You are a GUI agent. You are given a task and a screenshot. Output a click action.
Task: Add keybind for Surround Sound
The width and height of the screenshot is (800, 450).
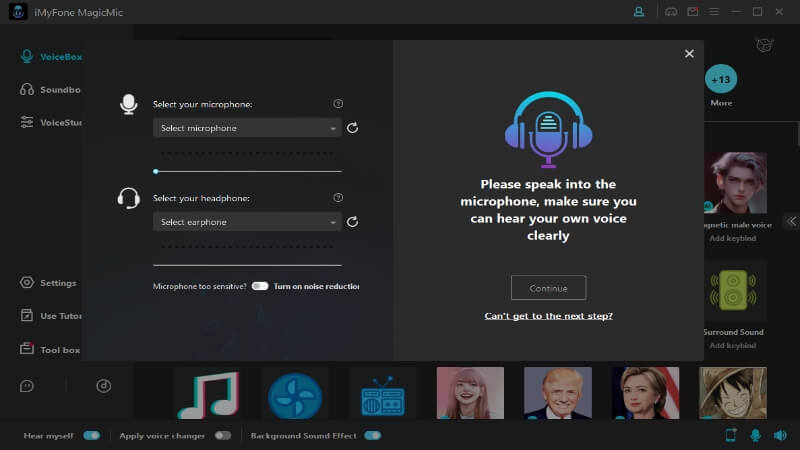tap(733, 345)
